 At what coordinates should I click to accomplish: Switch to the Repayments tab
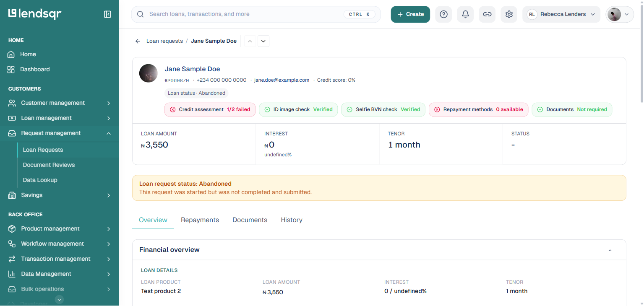200,220
